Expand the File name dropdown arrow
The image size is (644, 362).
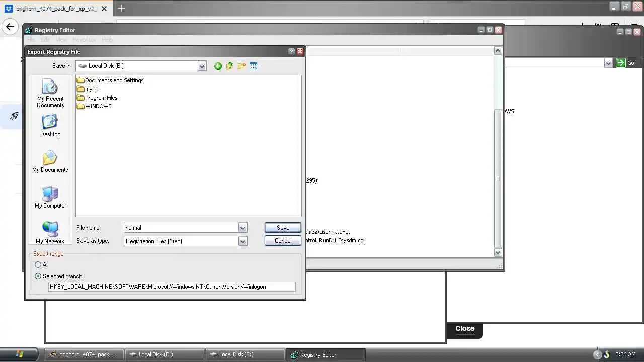point(243,228)
